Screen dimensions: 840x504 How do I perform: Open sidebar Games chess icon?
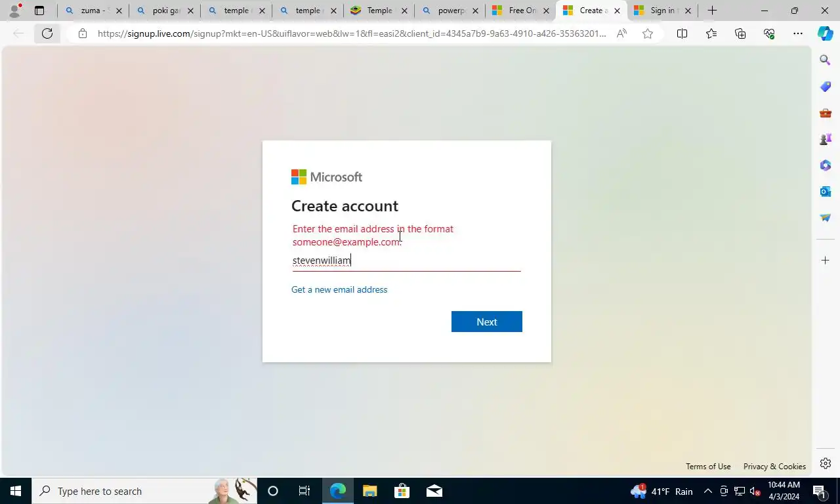coord(826,139)
